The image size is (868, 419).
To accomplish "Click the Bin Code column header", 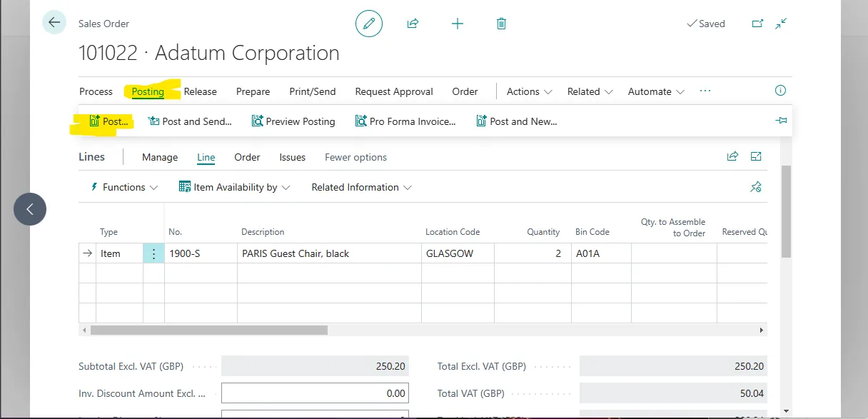I will click(592, 232).
